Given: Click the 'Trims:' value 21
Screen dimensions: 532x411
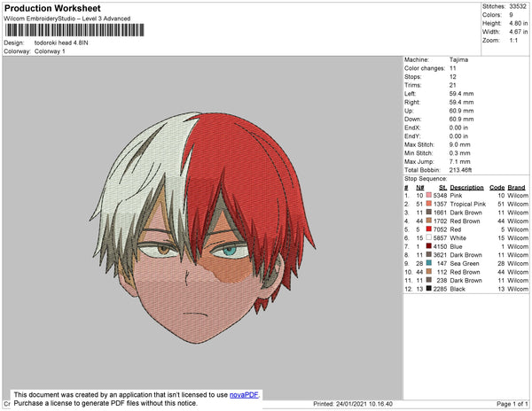Looking at the screenshot, I should 452,85.
